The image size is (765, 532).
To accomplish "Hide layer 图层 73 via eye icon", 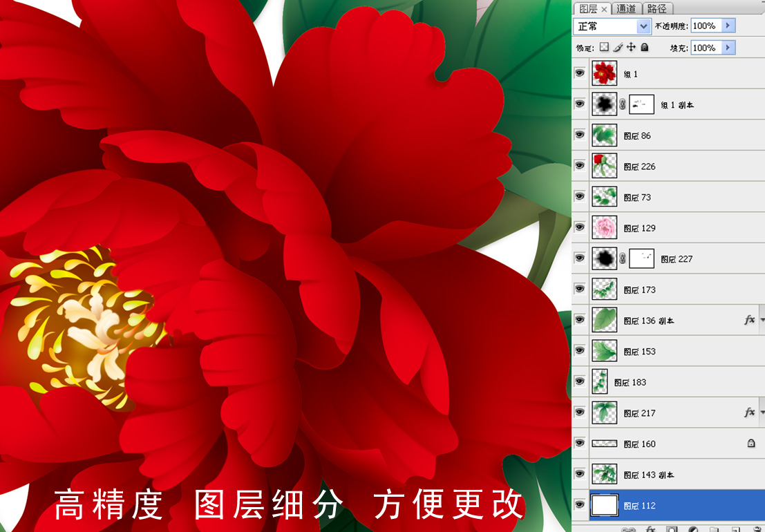I will [x=580, y=196].
